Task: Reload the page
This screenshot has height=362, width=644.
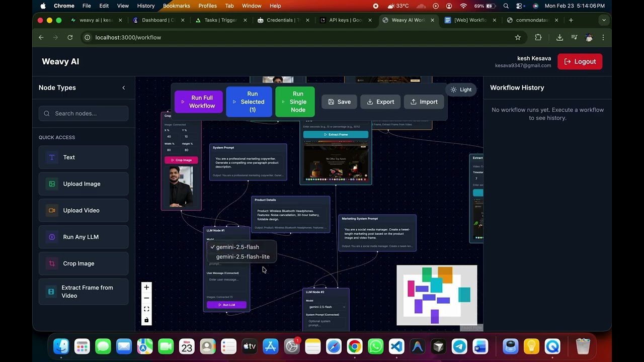Action: [70, 37]
